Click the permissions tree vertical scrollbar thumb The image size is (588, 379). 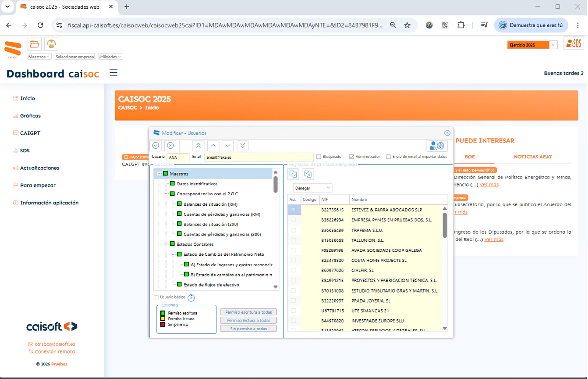click(x=276, y=184)
